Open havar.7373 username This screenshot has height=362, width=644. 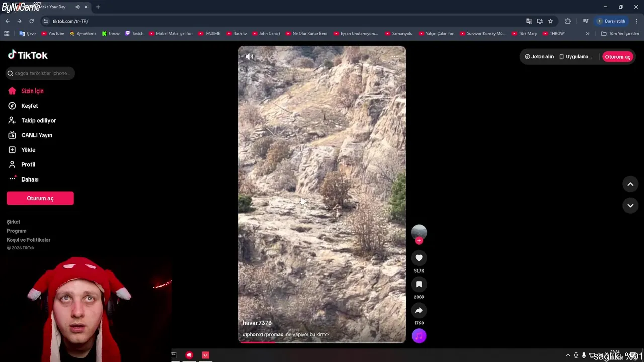pos(257,323)
